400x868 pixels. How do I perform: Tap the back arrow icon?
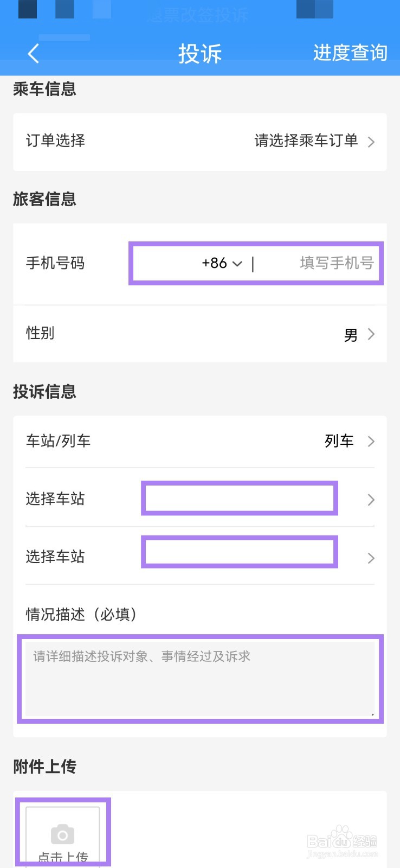pos(34,53)
